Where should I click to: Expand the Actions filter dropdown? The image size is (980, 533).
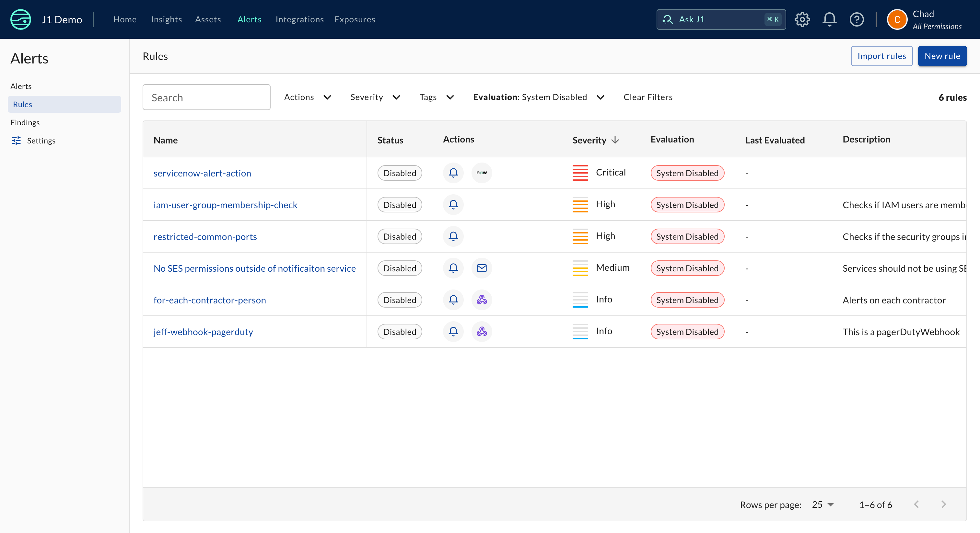coord(308,97)
